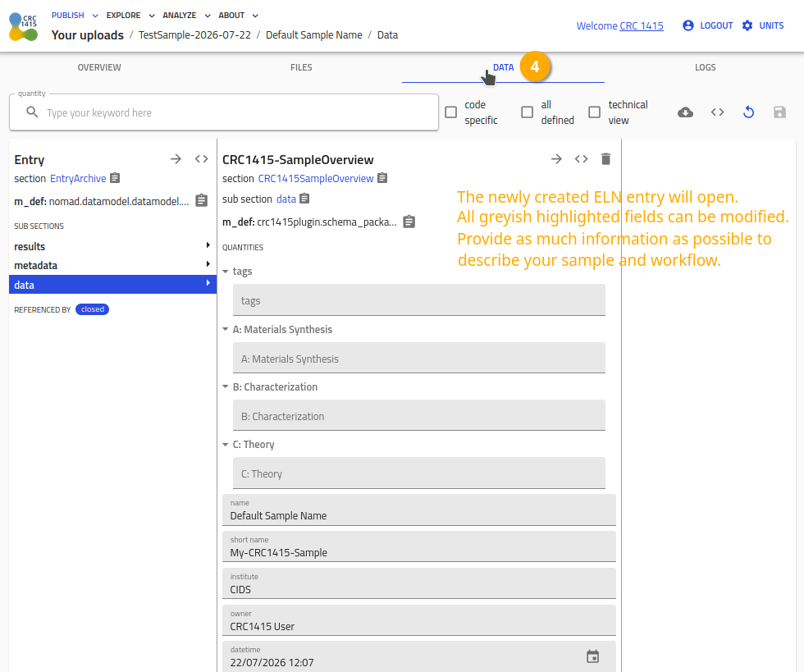Screen dimensions: 804x672
Task: Go to Your uploads breadcrumb
Action: tap(87, 35)
